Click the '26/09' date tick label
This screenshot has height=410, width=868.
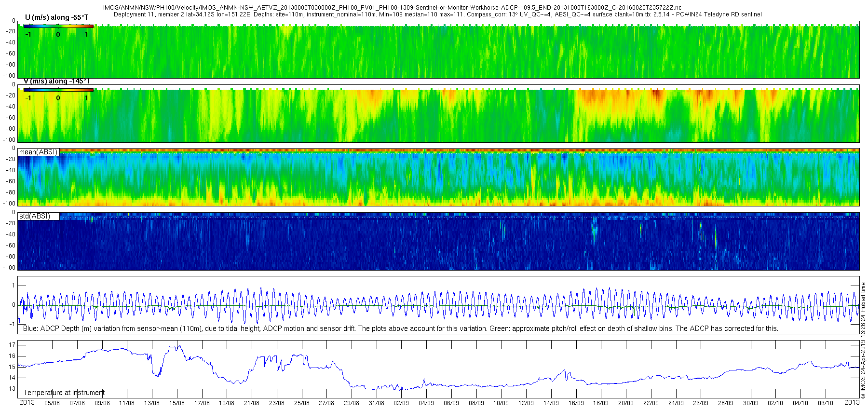point(701,403)
